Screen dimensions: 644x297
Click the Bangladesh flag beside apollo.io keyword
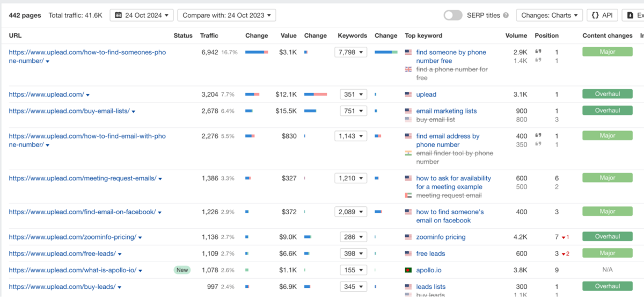click(x=408, y=270)
